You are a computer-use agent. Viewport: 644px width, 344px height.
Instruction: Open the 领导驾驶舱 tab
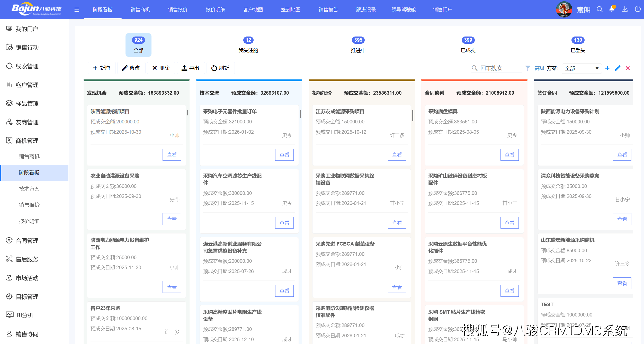point(403,10)
